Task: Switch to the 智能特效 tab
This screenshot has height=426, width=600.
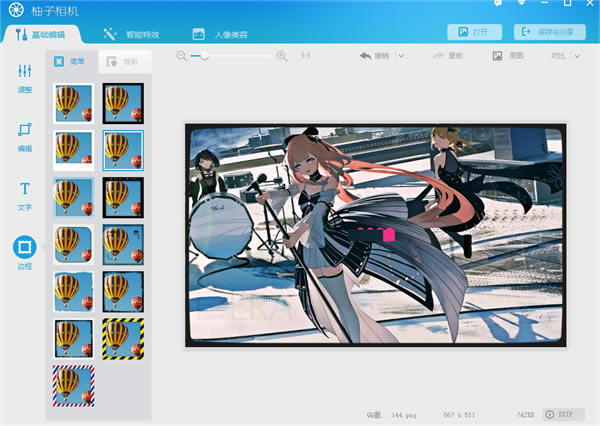Action: [x=131, y=34]
